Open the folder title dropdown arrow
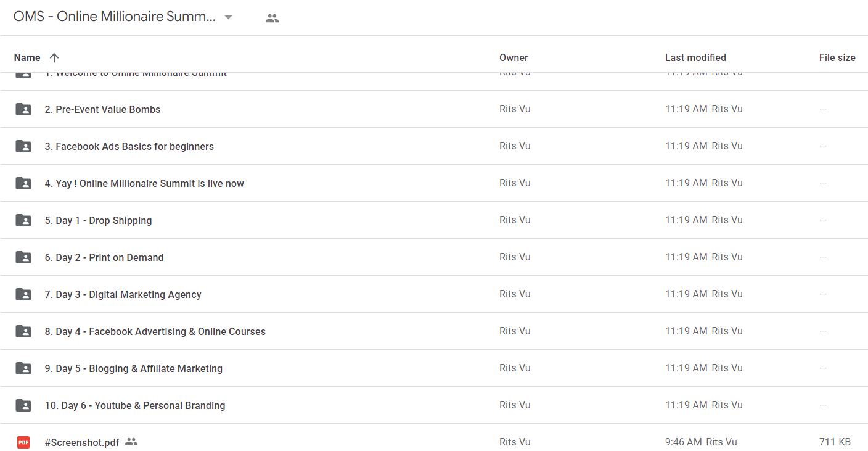Image resolution: width=868 pixels, height=451 pixels. 228,17
